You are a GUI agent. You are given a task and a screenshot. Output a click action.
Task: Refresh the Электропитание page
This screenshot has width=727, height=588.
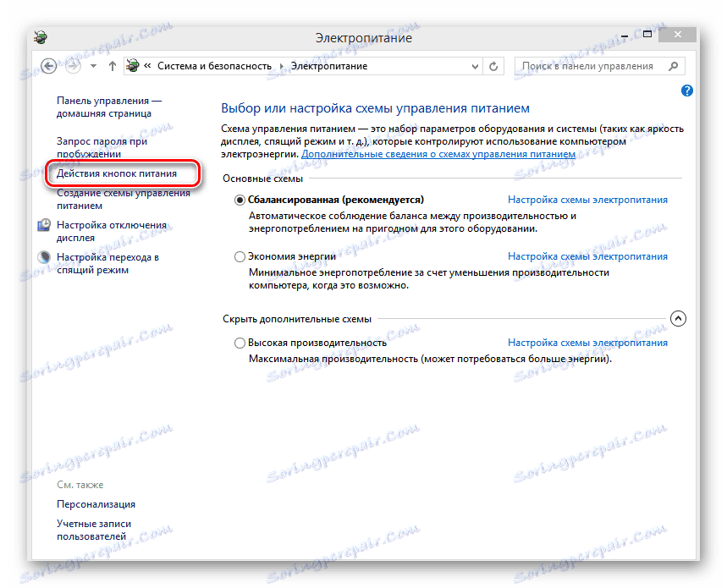[493, 67]
